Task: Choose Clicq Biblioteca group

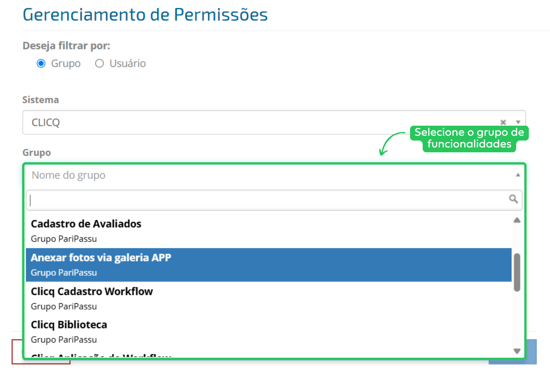Action: pos(268,332)
